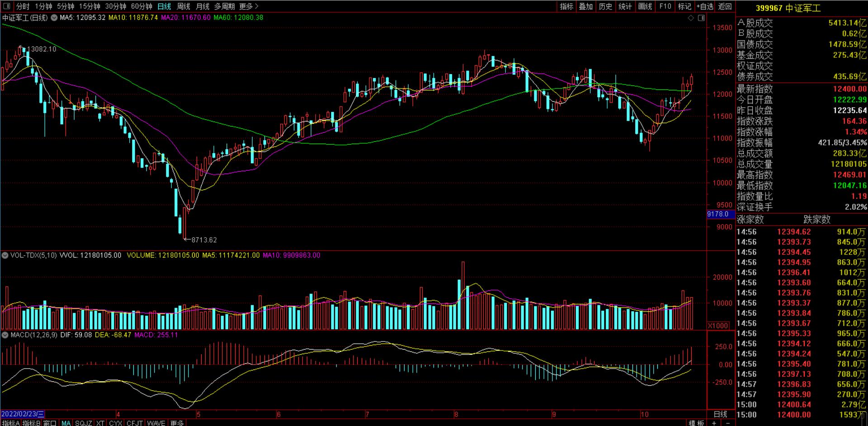This screenshot has width=868, height=426.
Task: Click the 涨家数 label
Action: point(750,220)
